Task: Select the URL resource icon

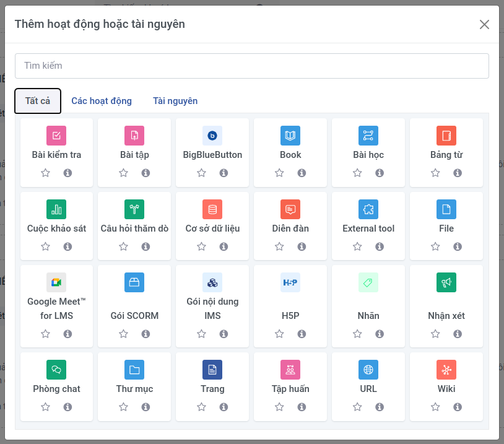Action: (368, 370)
